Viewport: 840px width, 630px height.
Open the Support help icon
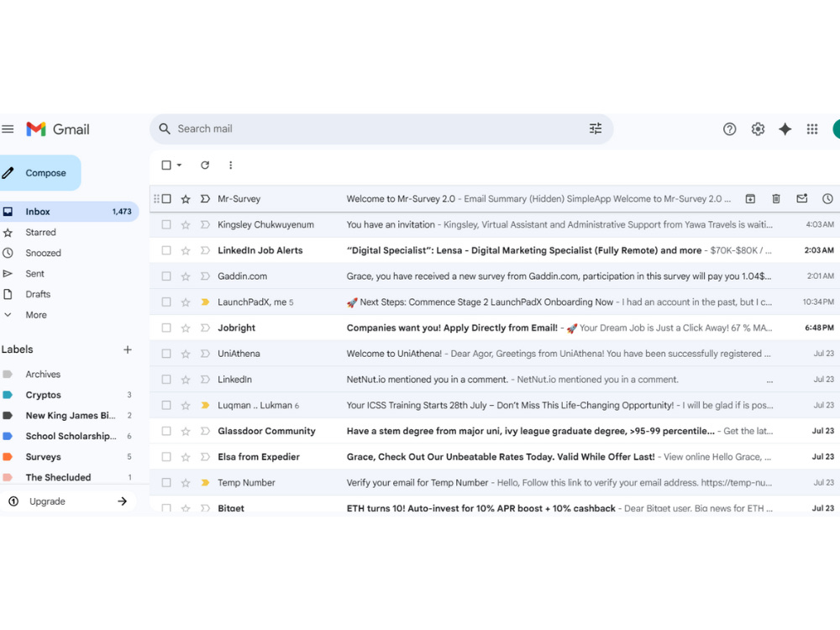click(729, 129)
